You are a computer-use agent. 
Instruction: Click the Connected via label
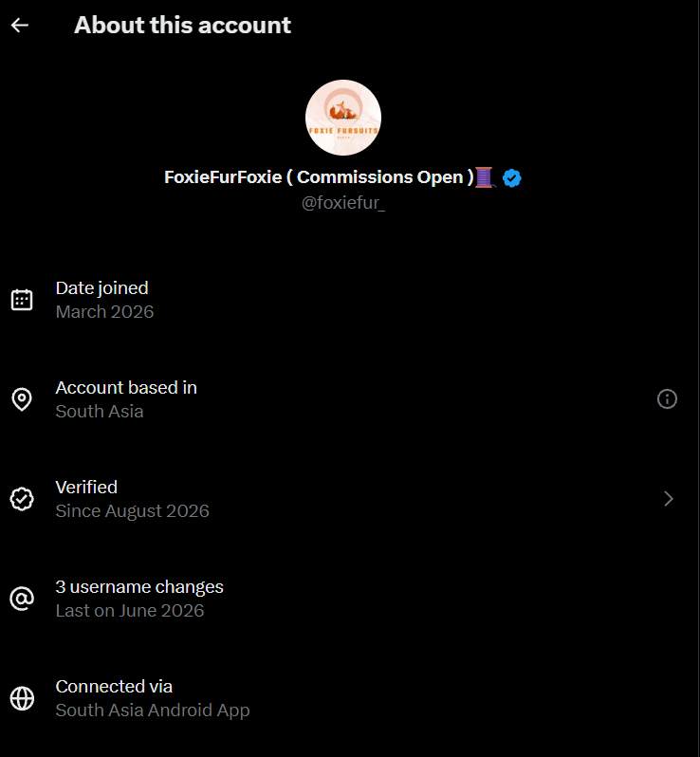(x=114, y=687)
